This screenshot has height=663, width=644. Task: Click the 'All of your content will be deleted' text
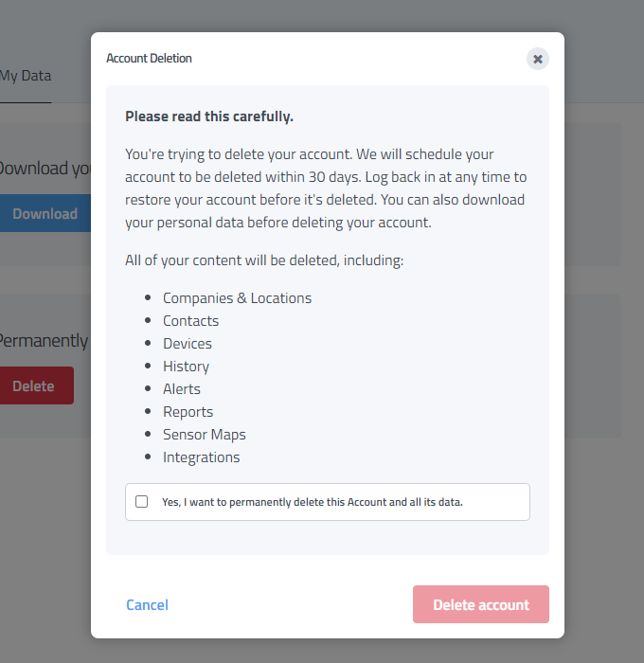pyautogui.click(x=264, y=260)
